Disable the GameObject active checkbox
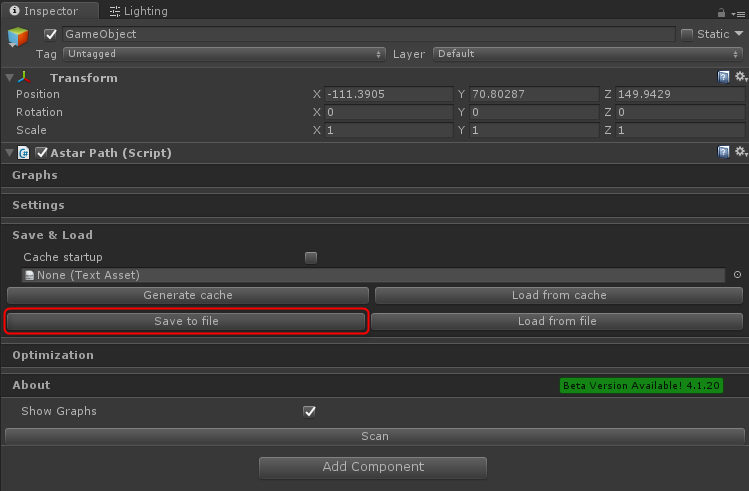Viewport: 749px width, 491px height. [51, 34]
